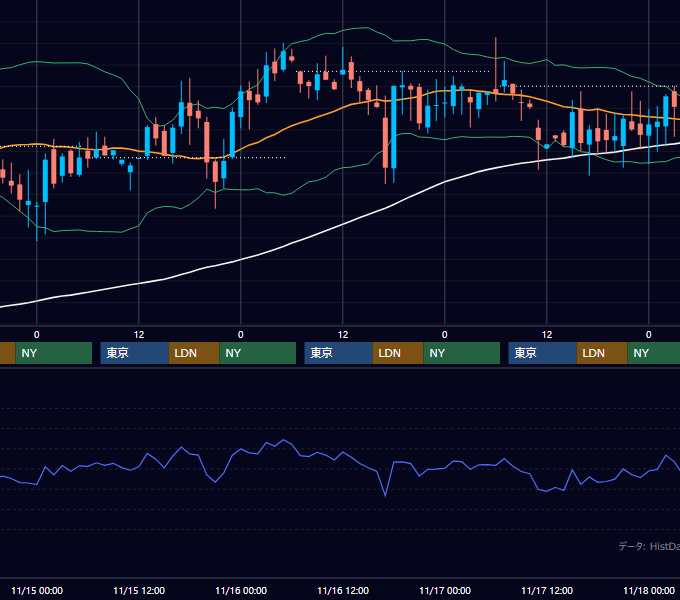This screenshot has width=680, height=600.
Task: Select the 11/17 00:00 time axis label
Action: (445, 590)
